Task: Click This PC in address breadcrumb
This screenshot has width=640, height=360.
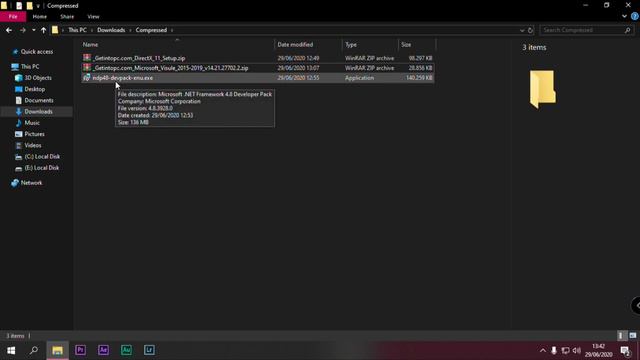Action: (77, 30)
